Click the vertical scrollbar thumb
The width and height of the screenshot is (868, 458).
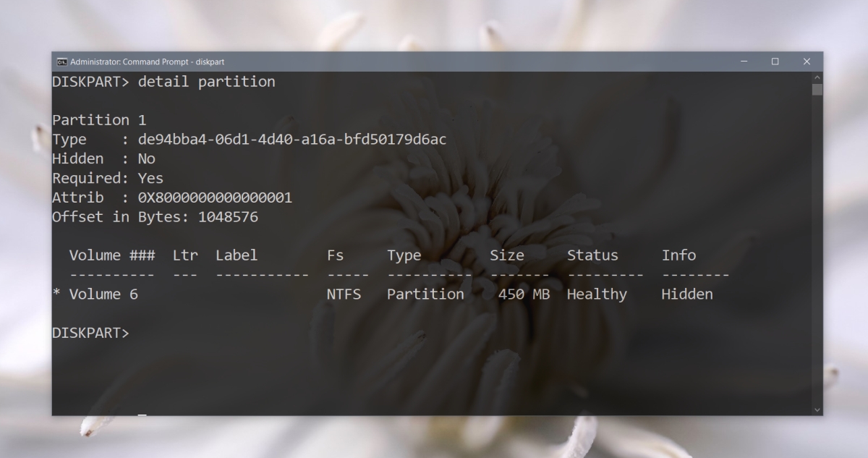click(817, 90)
